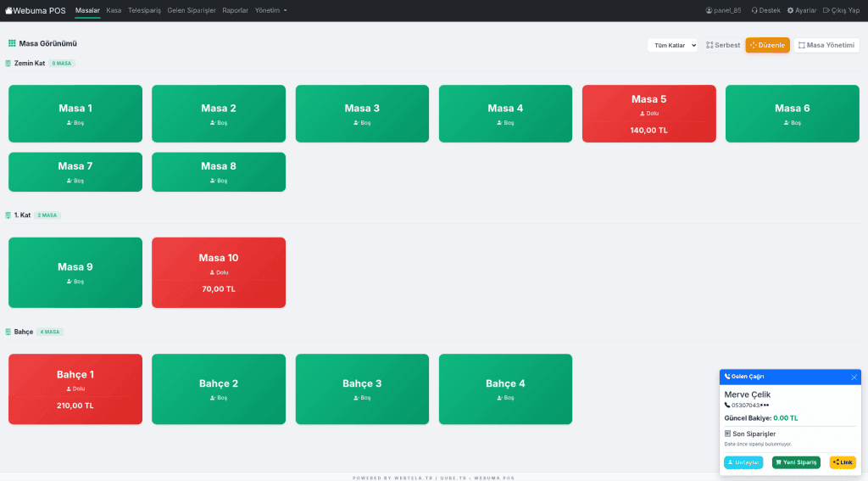Click the phone icon in Gelen Çağrı header
The image size is (868, 481).
726,376
